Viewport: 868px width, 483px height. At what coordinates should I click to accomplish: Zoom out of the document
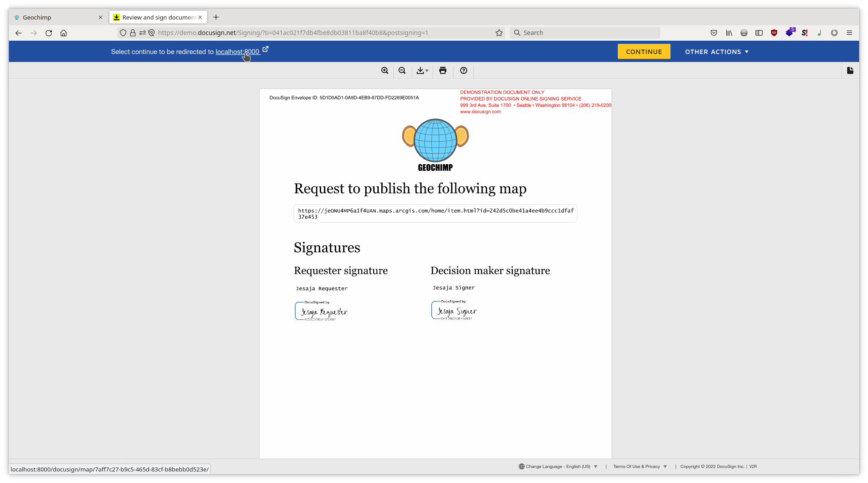click(x=402, y=70)
